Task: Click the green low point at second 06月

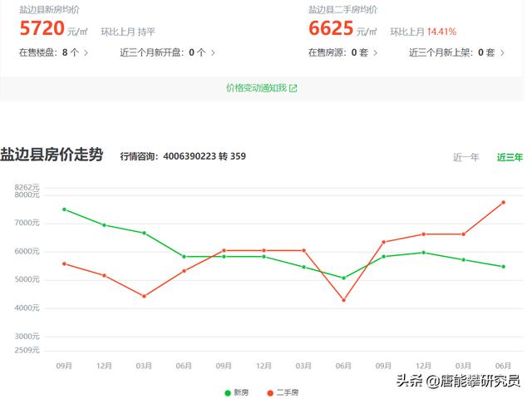Action: 343,278
